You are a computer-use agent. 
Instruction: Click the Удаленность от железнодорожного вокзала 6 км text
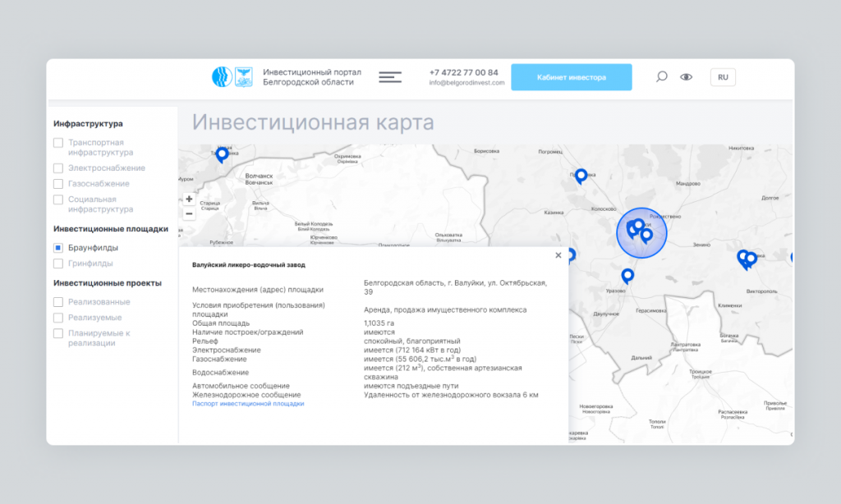pos(451,395)
